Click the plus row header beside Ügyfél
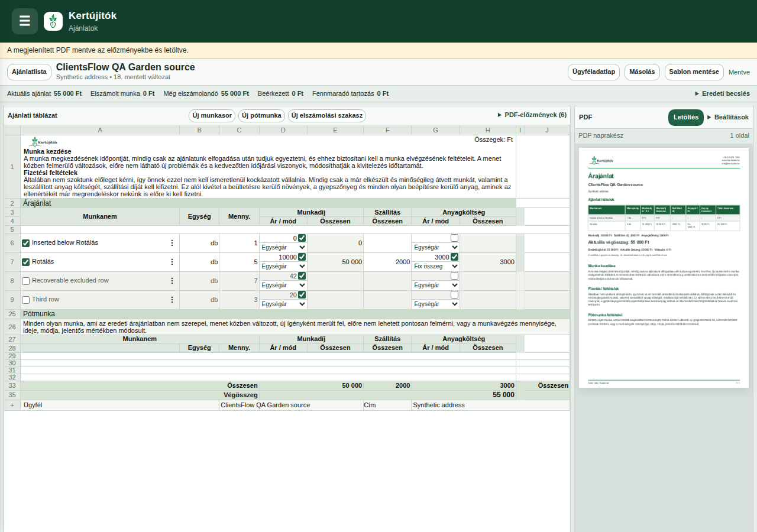Viewport: 757px width, 532px height. tap(12, 405)
